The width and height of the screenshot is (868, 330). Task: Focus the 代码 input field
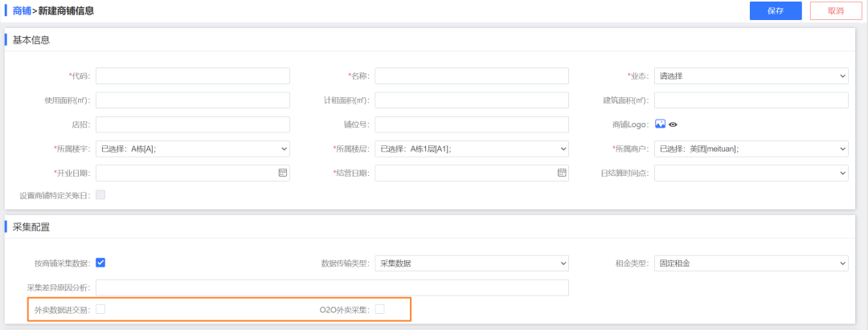192,76
